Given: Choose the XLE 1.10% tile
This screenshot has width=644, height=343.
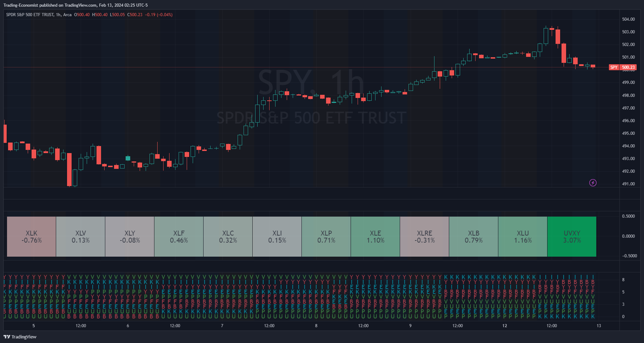Looking at the screenshot, I should point(376,237).
